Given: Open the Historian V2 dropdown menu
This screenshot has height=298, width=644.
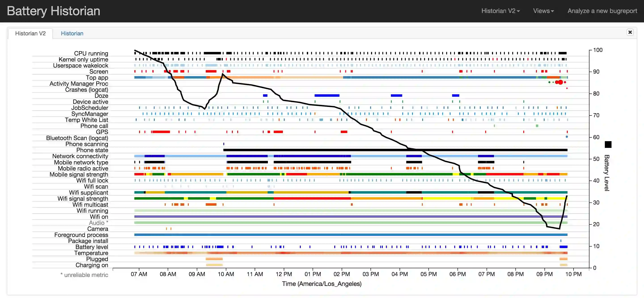Looking at the screenshot, I should (500, 11).
